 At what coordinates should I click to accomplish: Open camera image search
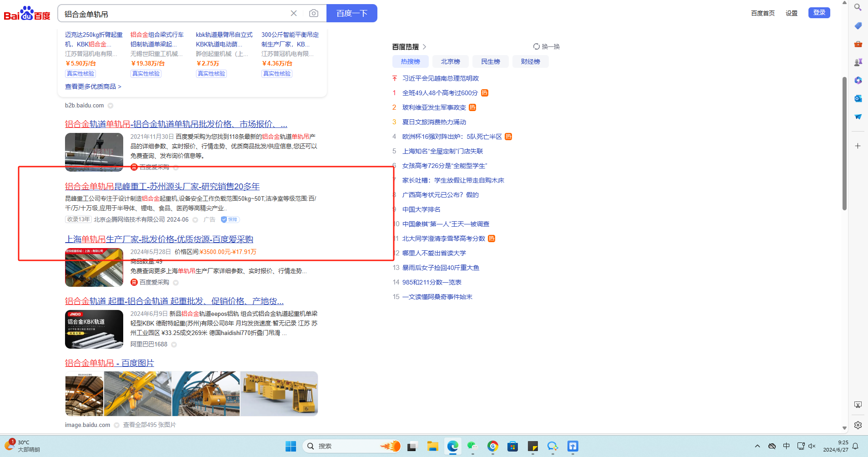pos(314,13)
